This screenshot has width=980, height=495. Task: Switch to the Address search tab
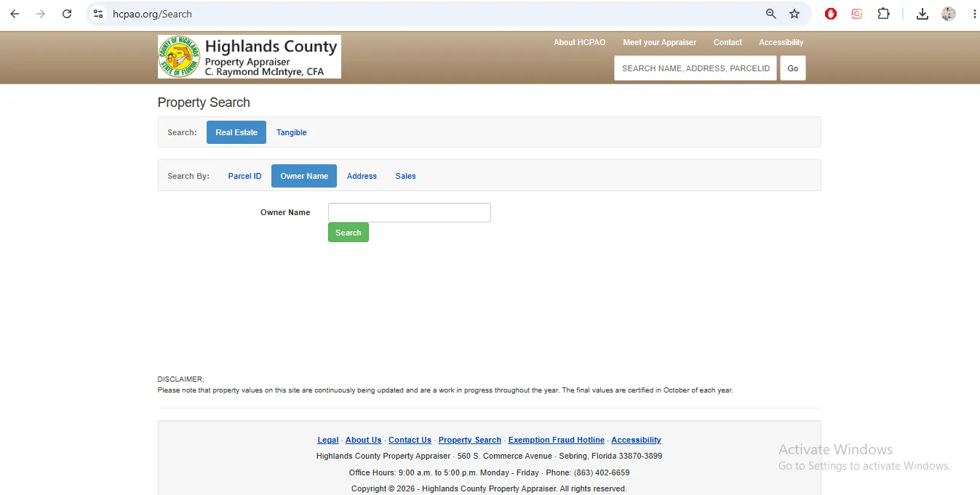(362, 176)
